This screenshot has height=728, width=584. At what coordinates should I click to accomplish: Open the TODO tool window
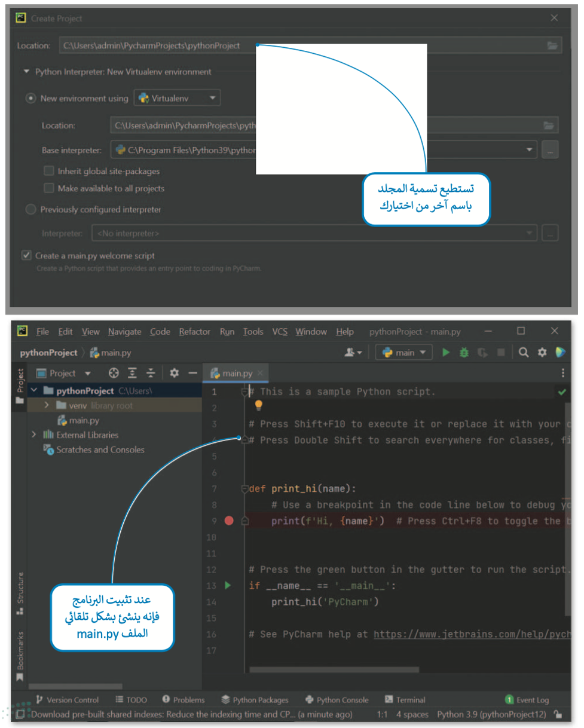click(131, 699)
